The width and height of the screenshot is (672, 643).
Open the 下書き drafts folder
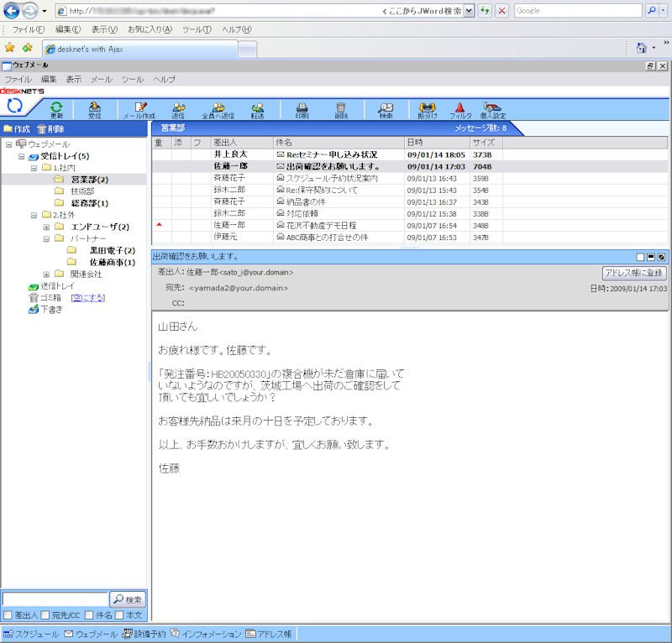coord(46,309)
